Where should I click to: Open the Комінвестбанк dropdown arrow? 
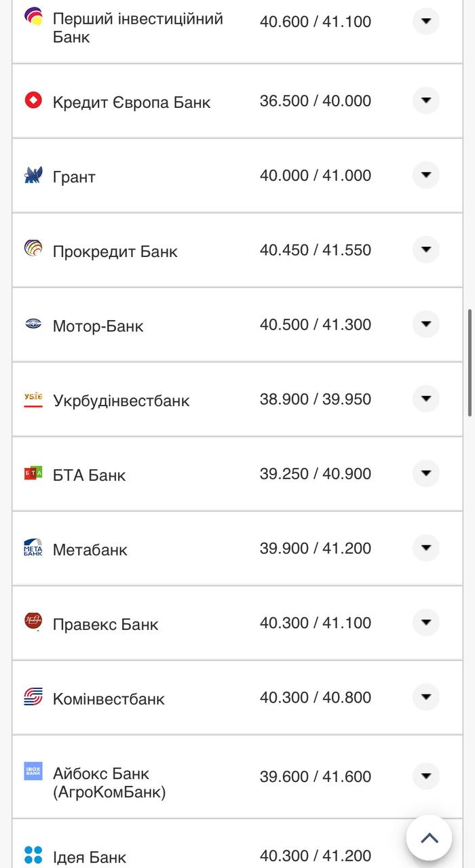(x=425, y=697)
